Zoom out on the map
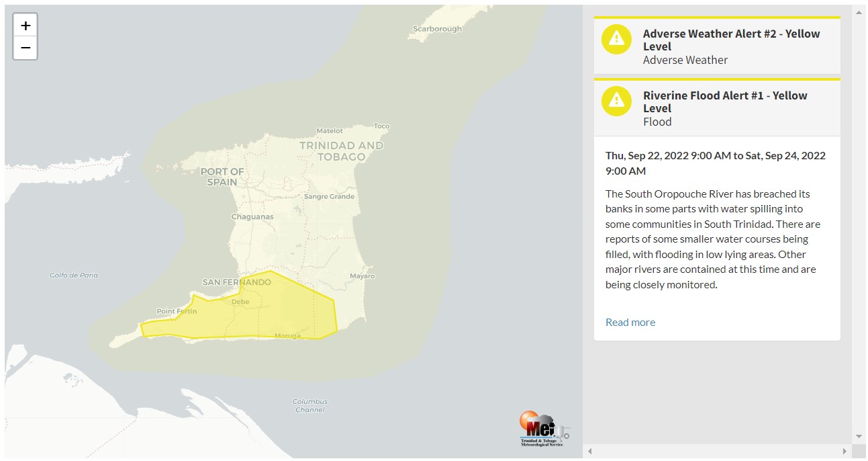Image resolution: width=868 pixels, height=461 pixels. [x=26, y=48]
